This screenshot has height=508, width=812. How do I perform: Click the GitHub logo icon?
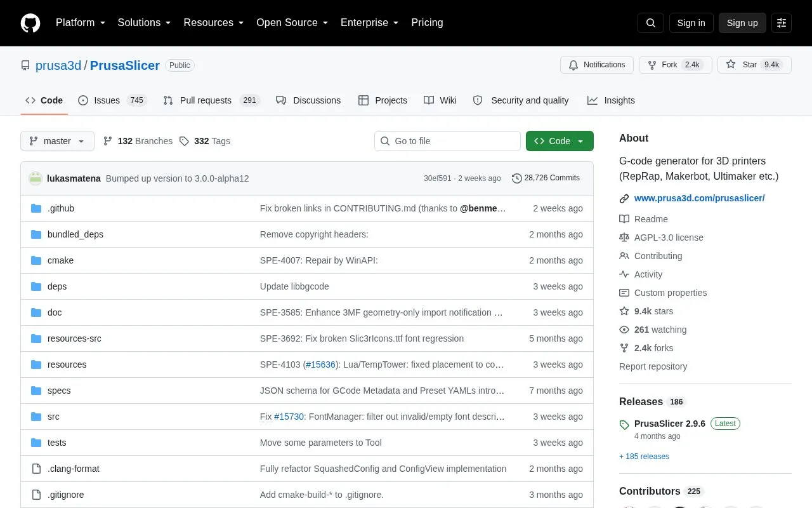pyautogui.click(x=30, y=23)
